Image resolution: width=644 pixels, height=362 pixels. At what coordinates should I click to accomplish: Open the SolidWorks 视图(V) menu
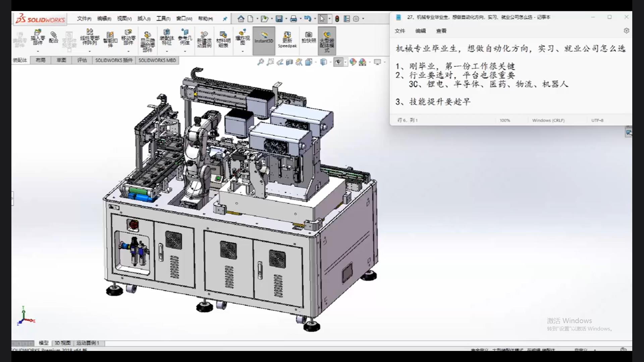(124, 19)
